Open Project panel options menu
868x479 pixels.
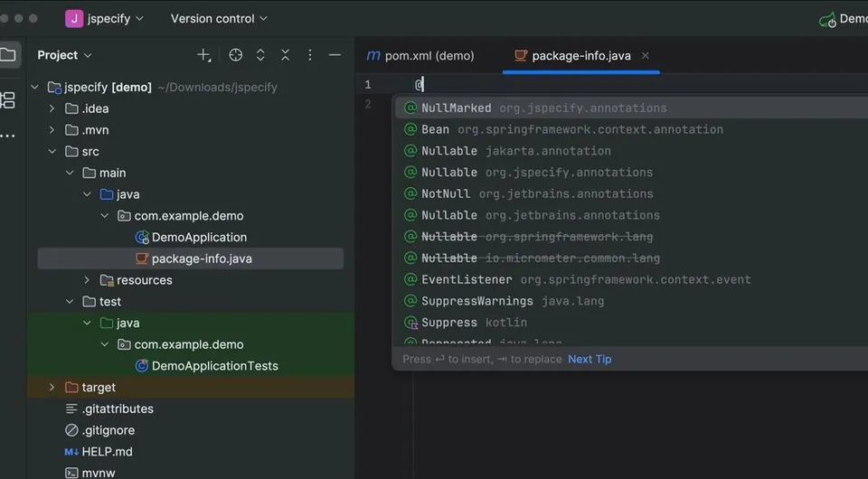[310, 55]
